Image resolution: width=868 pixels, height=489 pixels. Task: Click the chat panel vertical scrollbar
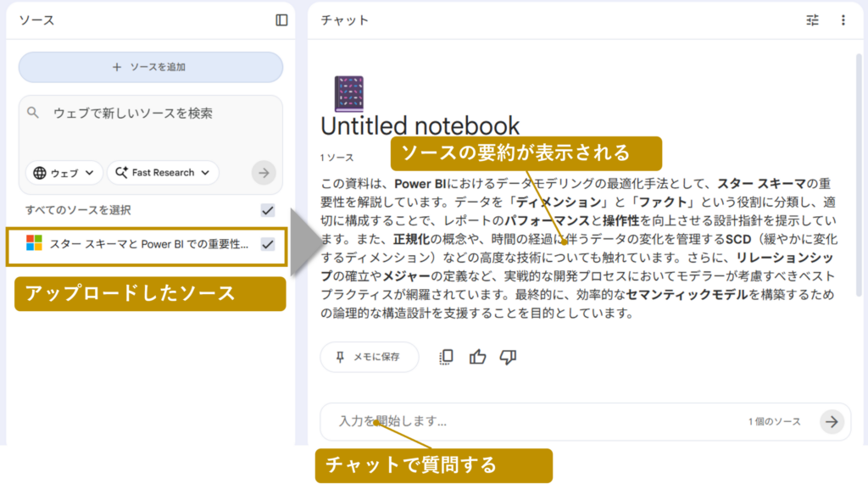point(860,169)
